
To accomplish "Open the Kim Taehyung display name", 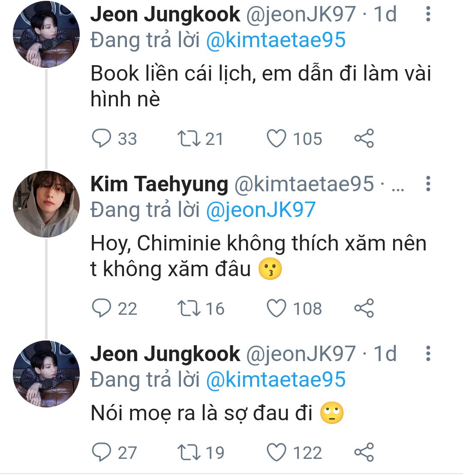I will pos(159,184).
